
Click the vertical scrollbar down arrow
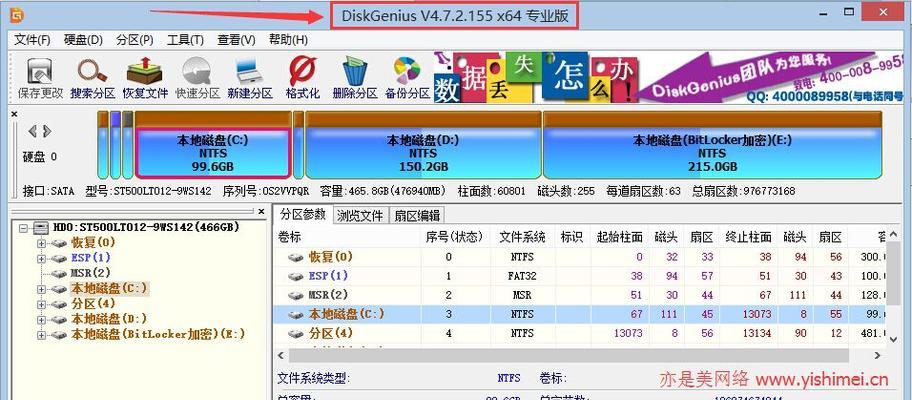point(893,338)
